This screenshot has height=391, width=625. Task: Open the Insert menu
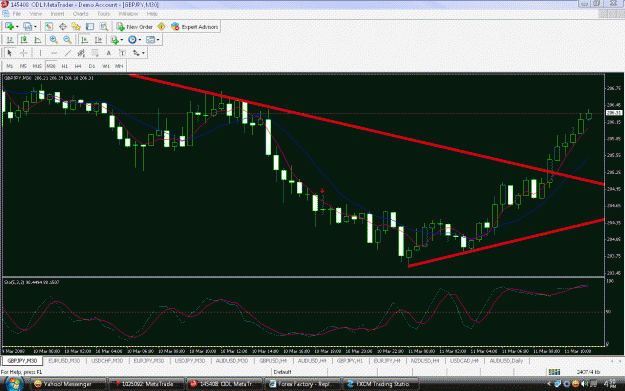[57, 14]
